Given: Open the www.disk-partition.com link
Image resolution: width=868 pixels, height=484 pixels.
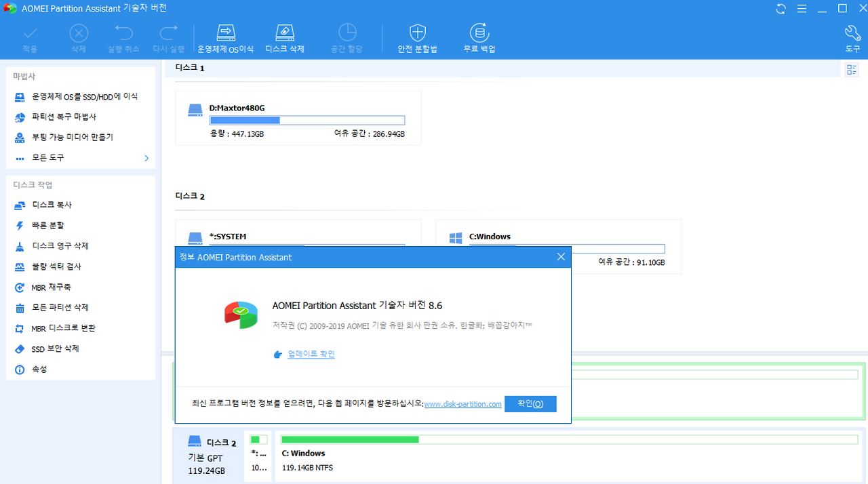Looking at the screenshot, I should (463, 404).
